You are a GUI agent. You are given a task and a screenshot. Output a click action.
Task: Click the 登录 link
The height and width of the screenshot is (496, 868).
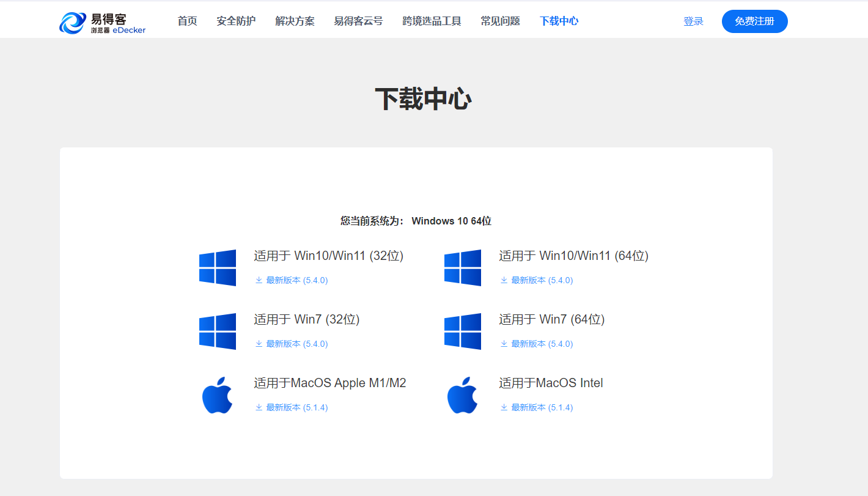[x=693, y=21]
